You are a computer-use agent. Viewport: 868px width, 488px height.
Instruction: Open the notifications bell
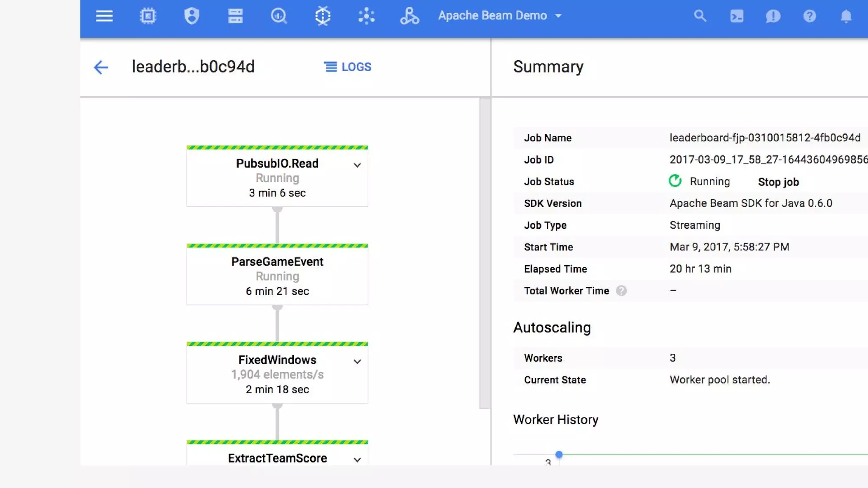[x=846, y=16]
